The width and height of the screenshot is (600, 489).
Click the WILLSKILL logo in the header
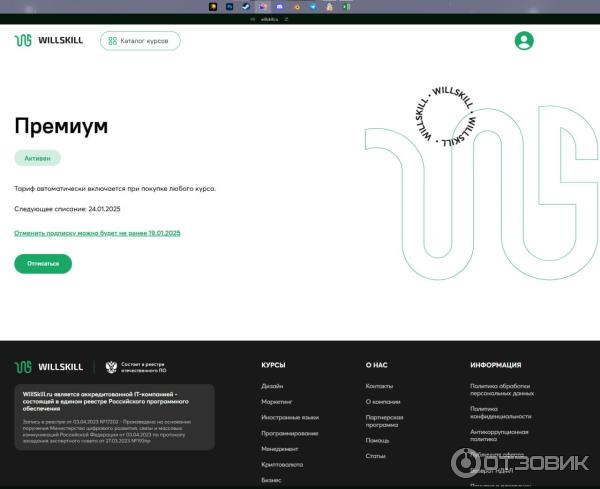click(49, 40)
